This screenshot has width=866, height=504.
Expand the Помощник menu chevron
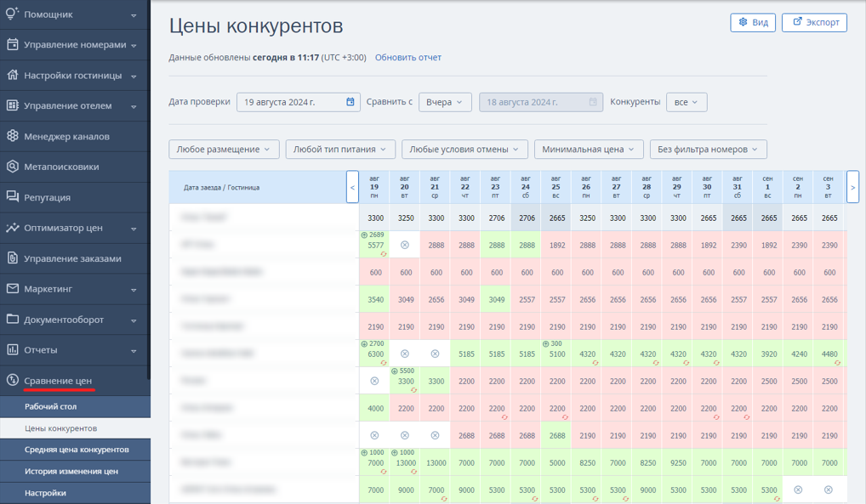coord(134,15)
